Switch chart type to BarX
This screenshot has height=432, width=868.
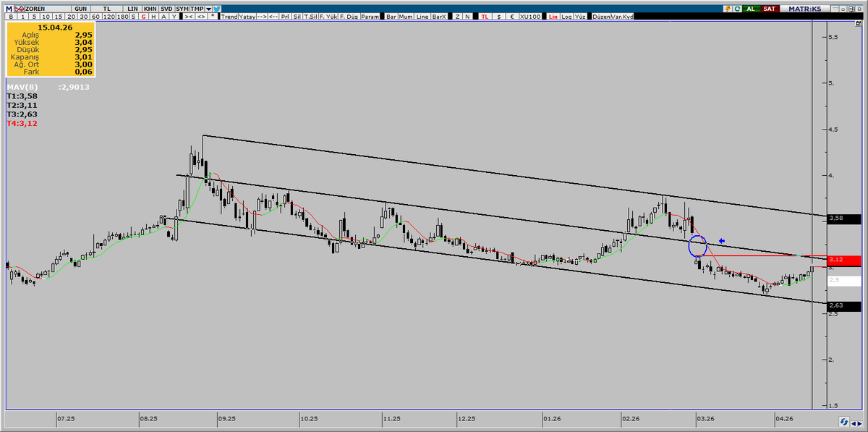click(439, 17)
